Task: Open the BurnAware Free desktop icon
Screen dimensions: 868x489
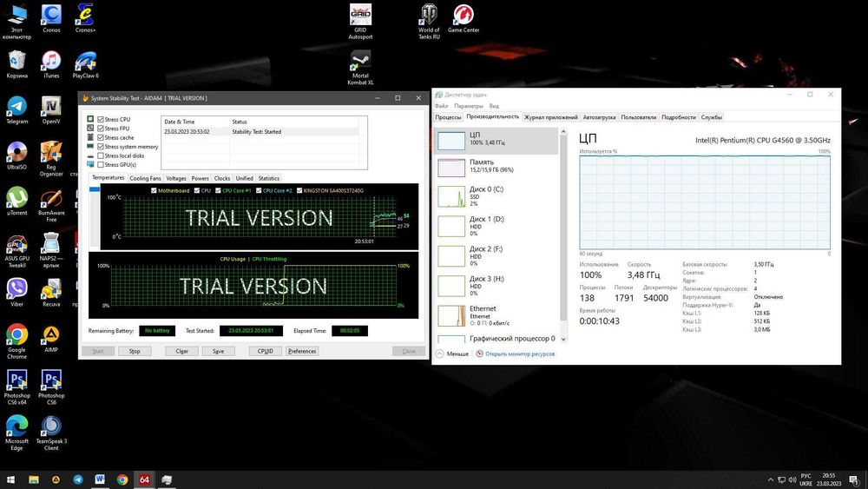Action: 51,204
